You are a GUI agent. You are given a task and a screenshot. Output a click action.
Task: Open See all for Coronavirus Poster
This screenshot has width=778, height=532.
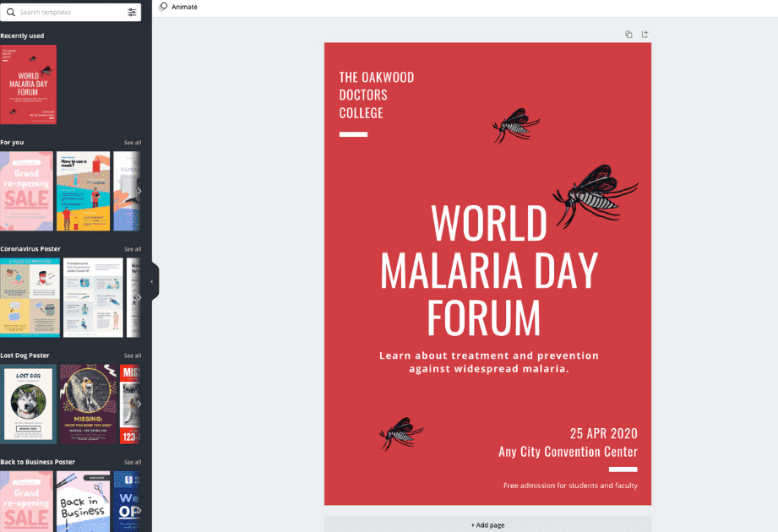click(x=133, y=249)
